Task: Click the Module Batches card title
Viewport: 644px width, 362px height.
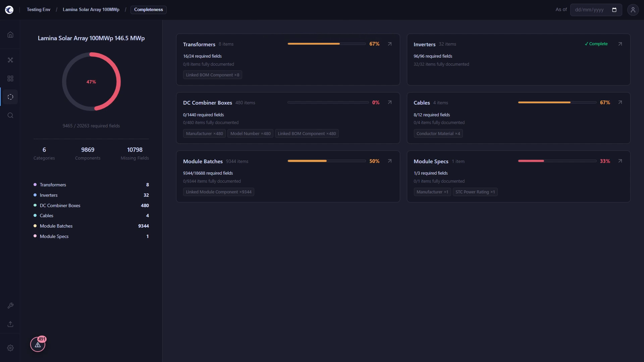Action: [203, 162]
